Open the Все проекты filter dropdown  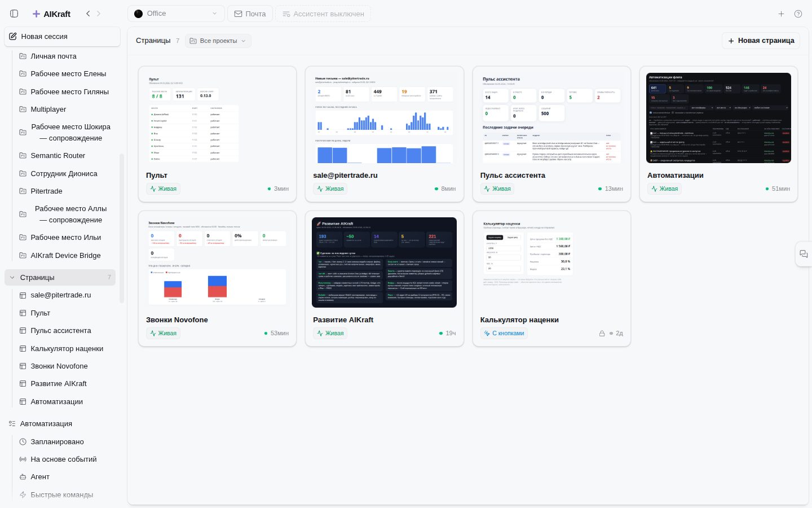[x=218, y=41]
